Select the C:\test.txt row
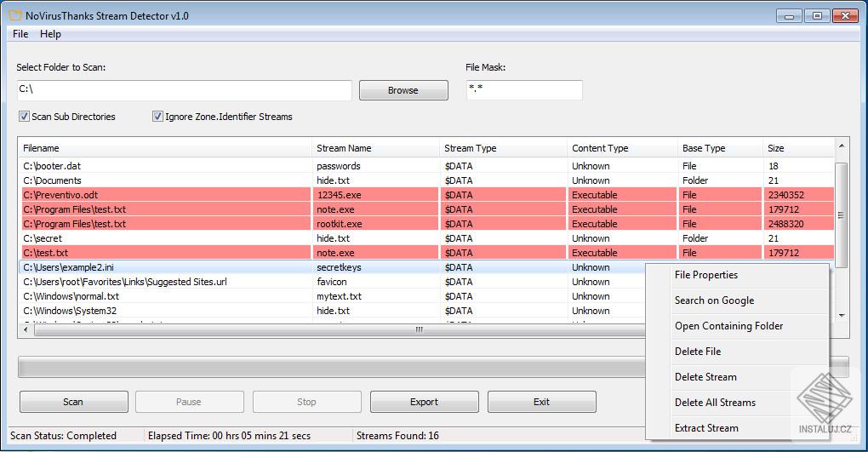Screen dimensions: 868x452 pos(426,253)
